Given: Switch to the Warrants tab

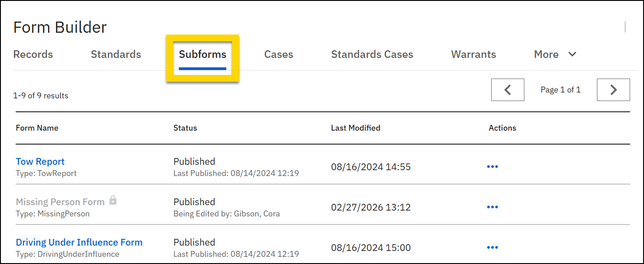Looking at the screenshot, I should click(x=473, y=54).
